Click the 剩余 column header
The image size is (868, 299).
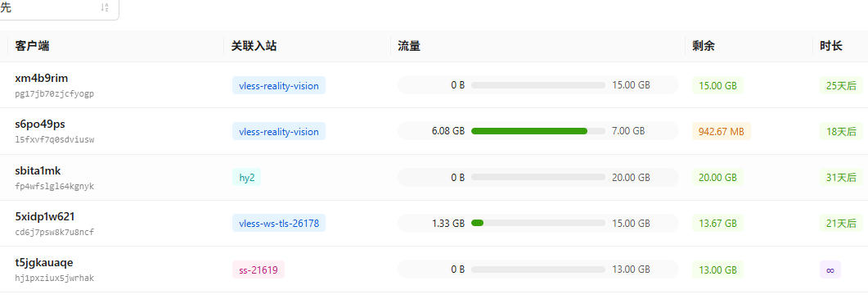704,46
